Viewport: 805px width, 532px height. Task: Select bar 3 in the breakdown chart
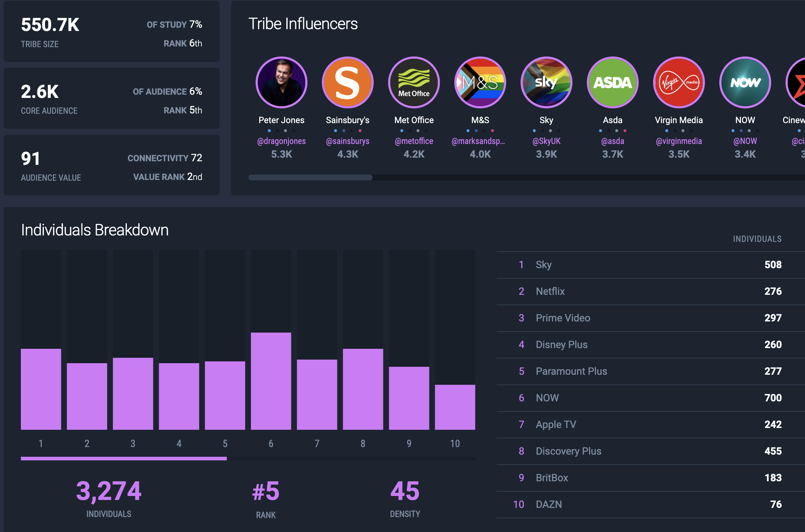point(133,394)
